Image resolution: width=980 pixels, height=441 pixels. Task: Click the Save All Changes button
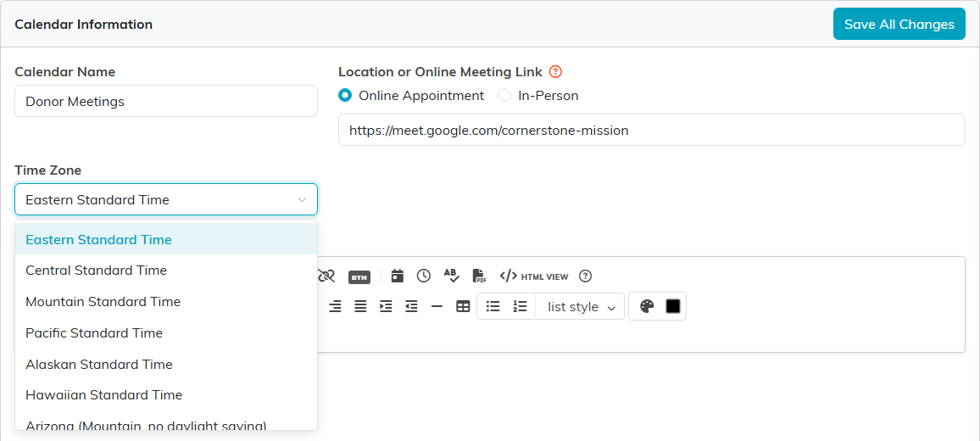[x=899, y=25]
